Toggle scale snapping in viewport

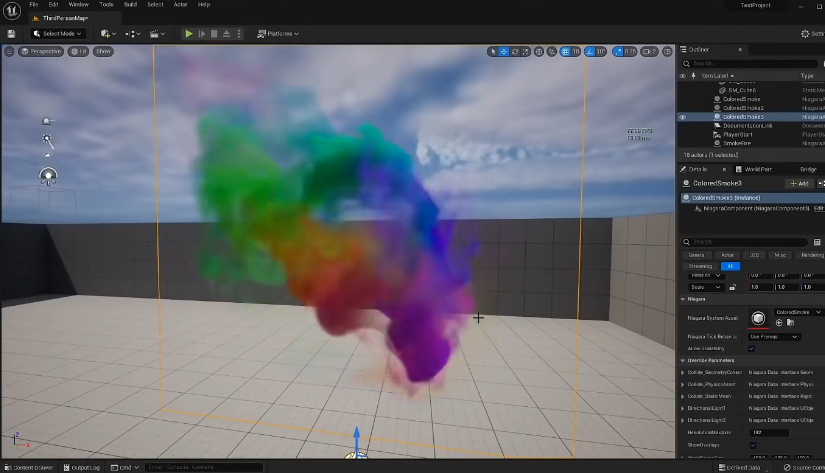pyautogui.click(x=618, y=51)
